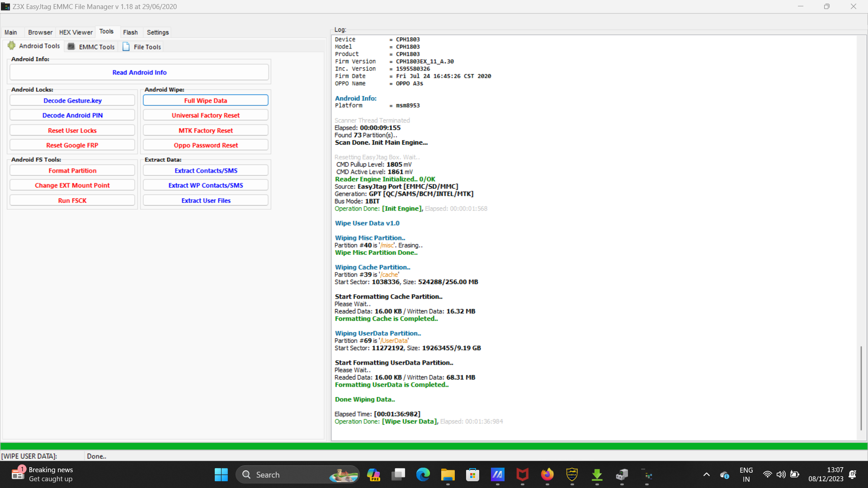Select the Tools tab
Image resolution: width=868 pixels, height=488 pixels.
tap(106, 32)
